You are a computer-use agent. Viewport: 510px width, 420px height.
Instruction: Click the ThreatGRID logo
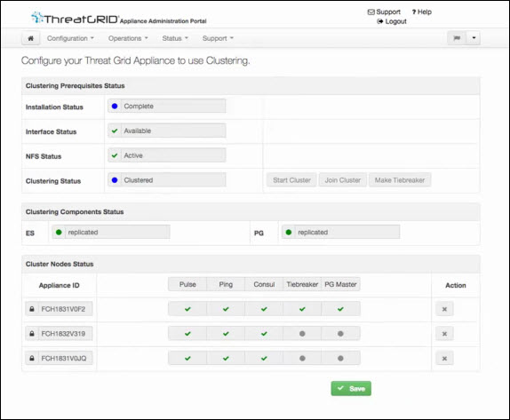pyautogui.click(x=76, y=19)
